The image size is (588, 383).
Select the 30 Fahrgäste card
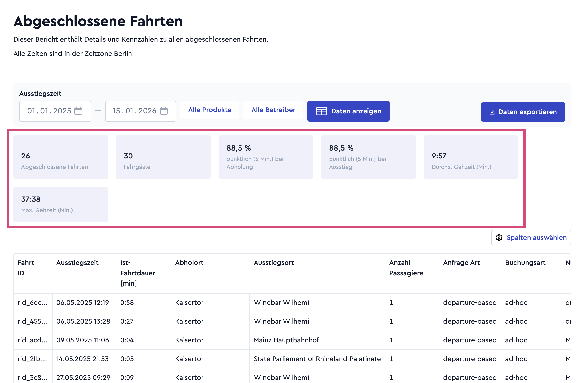coord(163,157)
